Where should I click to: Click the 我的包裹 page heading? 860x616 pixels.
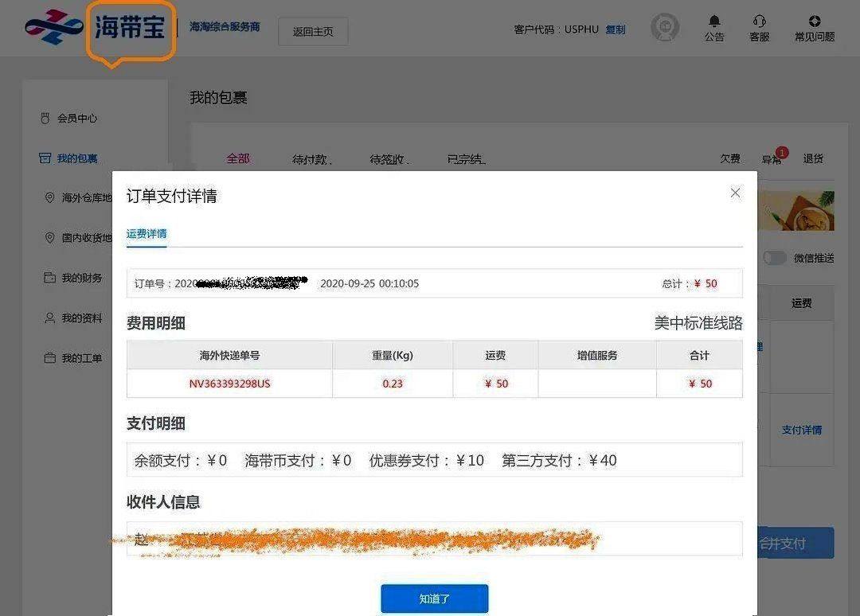(218, 98)
